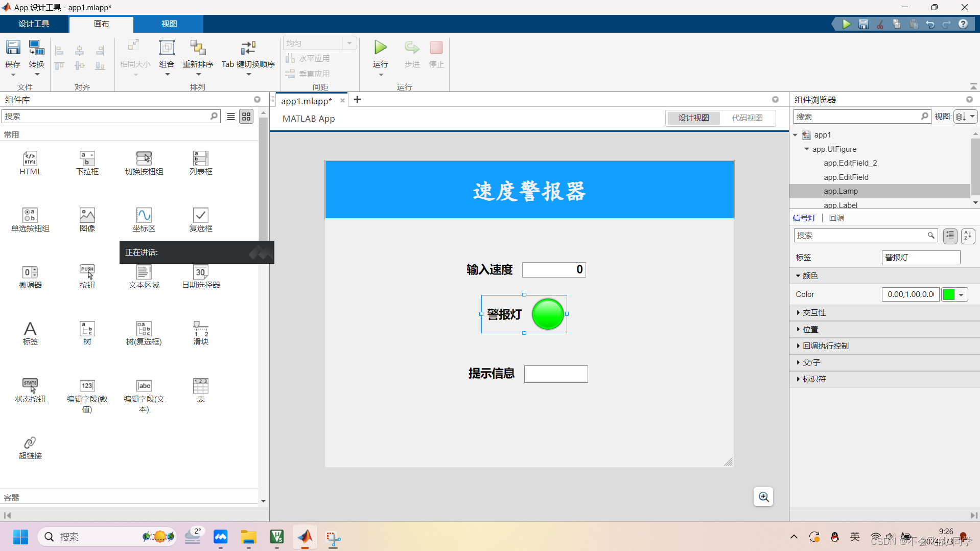Toggle grid view in component library
The image size is (980, 551).
coord(246,116)
